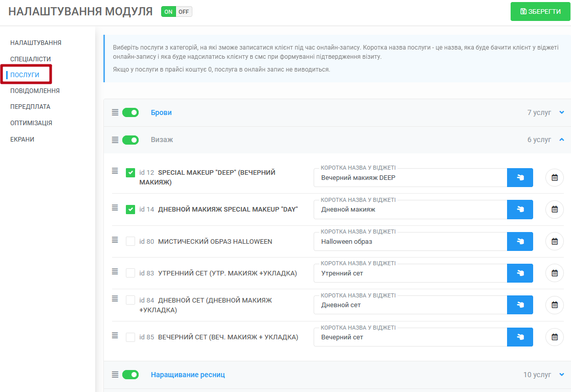Click drag handle of id 80 service row
This screenshot has width=571, height=392.
tap(115, 240)
